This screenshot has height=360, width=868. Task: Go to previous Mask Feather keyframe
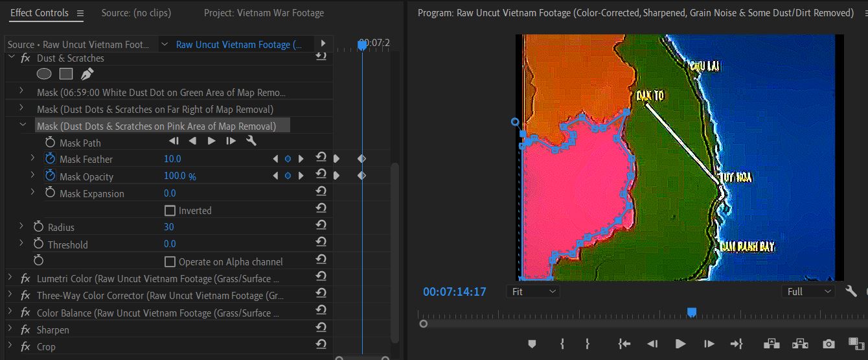click(x=275, y=159)
